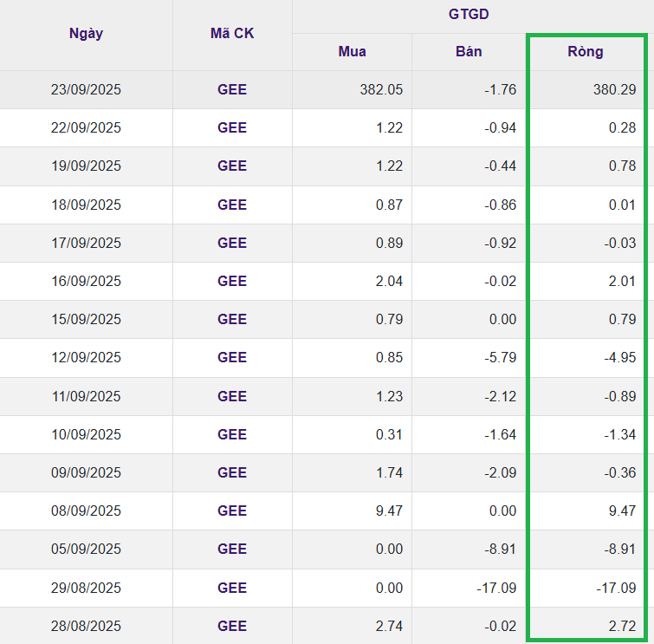Click the 382.05 buy value cell
Screen dimensions: 654x644
click(x=381, y=89)
